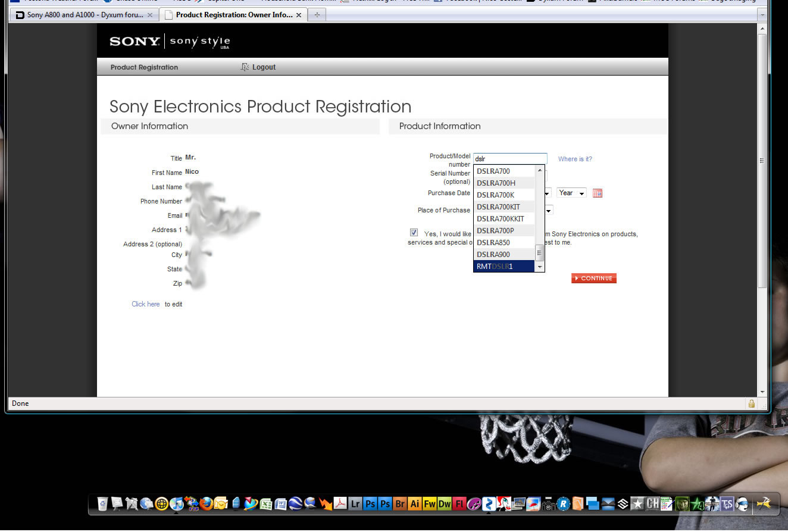The width and height of the screenshot is (788, 532).
Task: Launch Flash (Fl) from the dock
Action: tap(459, 504)
